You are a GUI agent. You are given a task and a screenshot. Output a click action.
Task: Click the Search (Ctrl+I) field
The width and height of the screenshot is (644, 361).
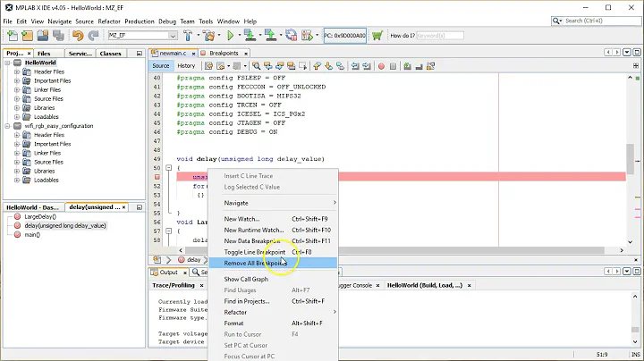[x=596, y=21]
